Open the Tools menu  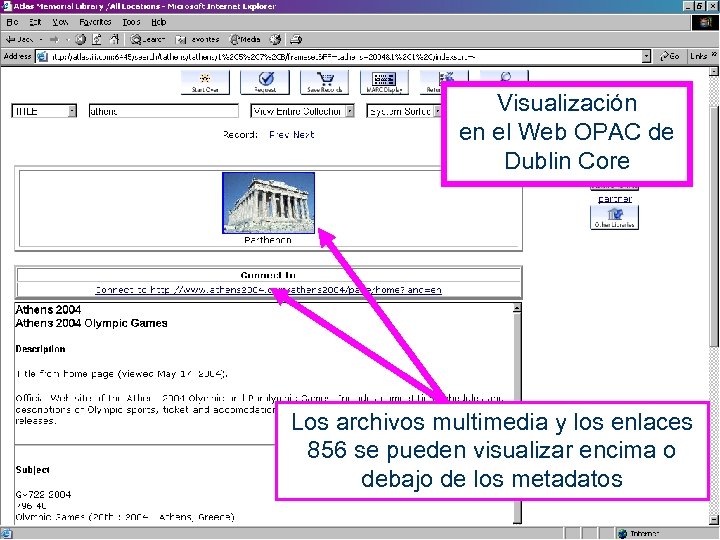[131, 22]
